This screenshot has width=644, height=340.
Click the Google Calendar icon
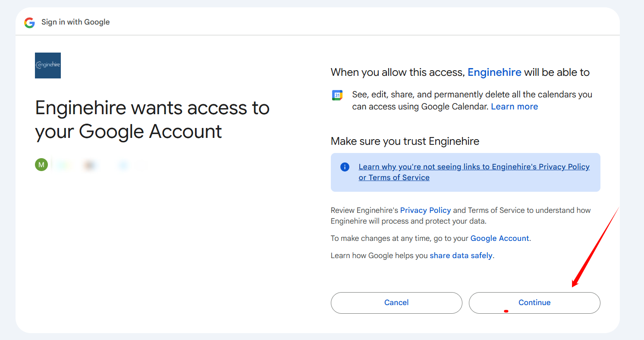tap(337, 95)
